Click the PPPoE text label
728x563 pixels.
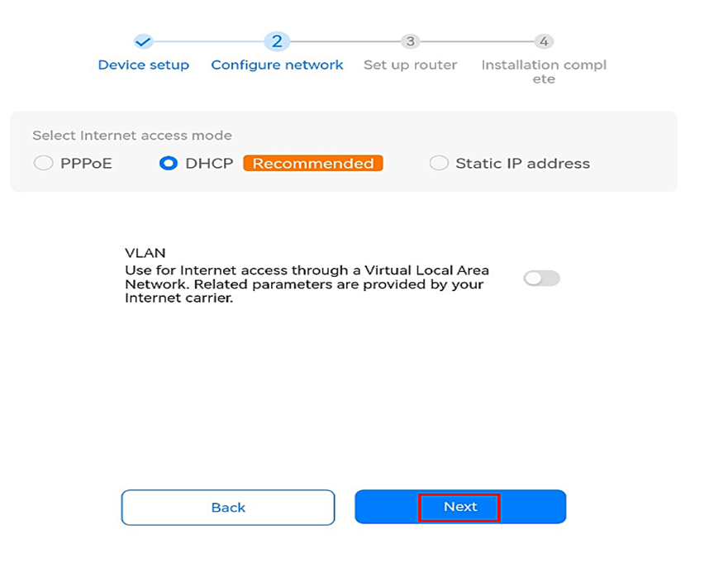[x=86, y=164]
